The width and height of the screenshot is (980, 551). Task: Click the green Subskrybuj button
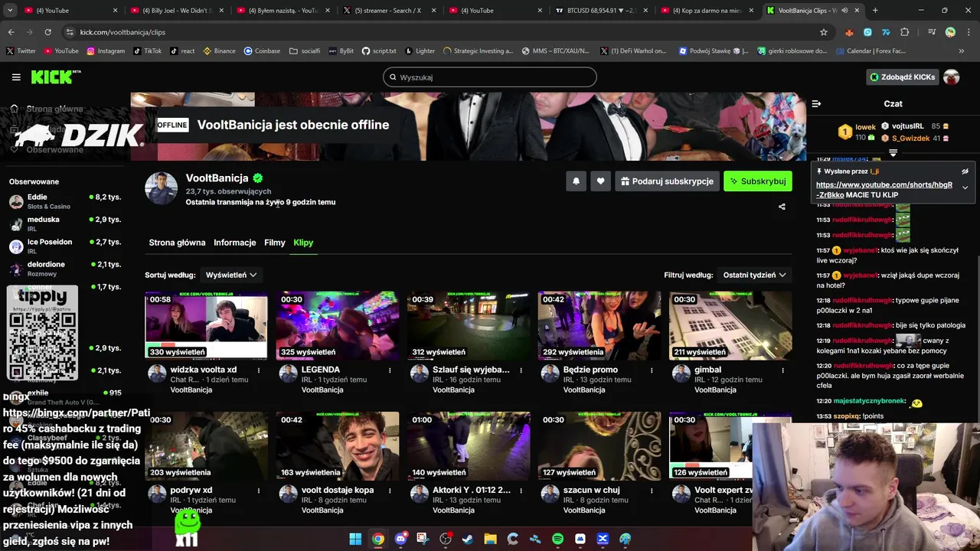(x=758, y=181)
